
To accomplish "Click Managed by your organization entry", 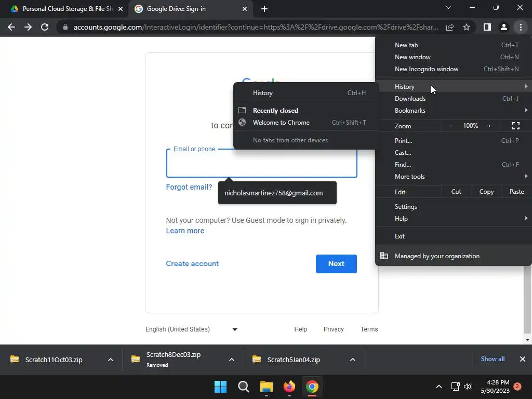I will [454, 256].
